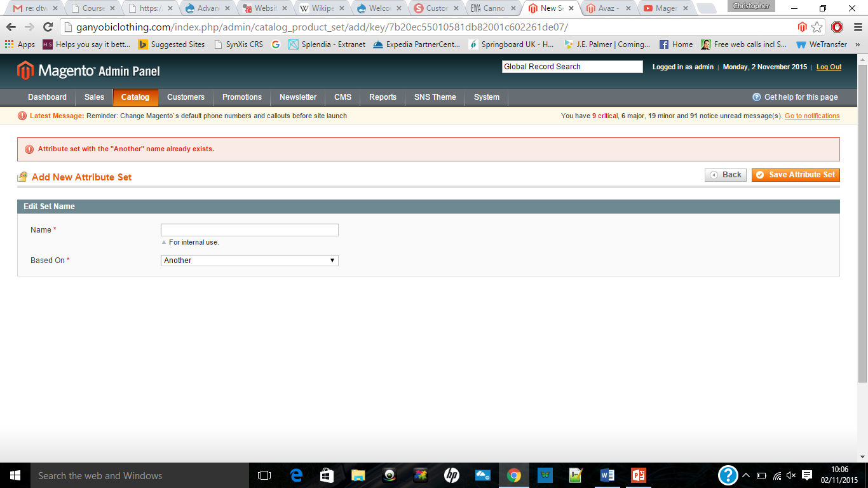Open the System menu
This screenshot has height=488, width=868.
tap(486, 97)
